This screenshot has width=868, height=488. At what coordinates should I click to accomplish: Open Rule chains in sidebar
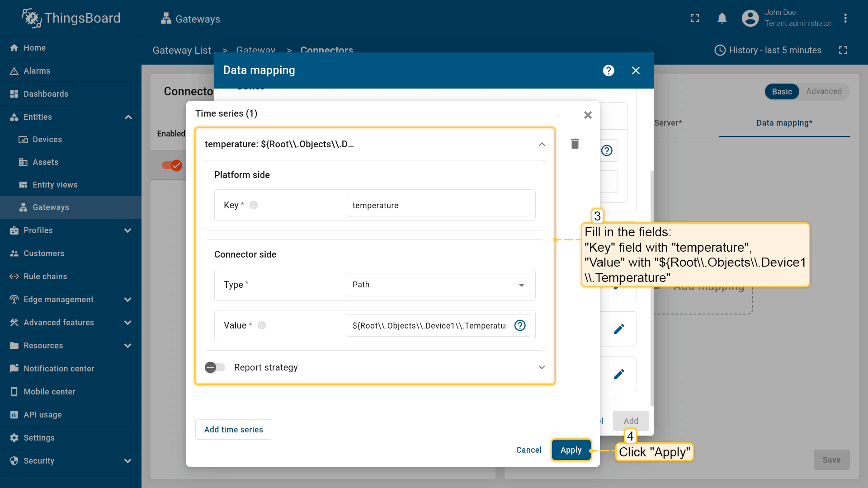point(71,277)
